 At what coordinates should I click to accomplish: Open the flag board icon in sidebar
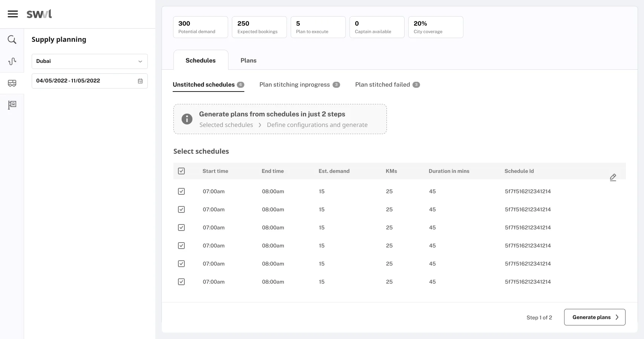pos(12,105)
